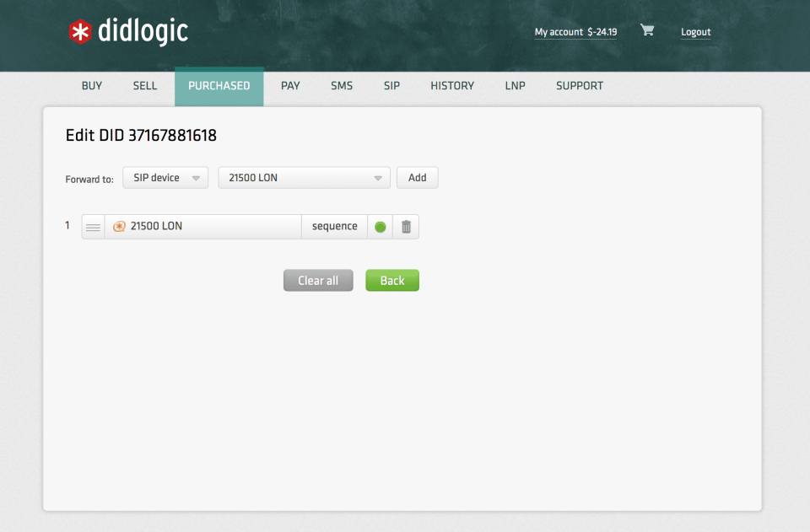The height and width of the screenshot is (532, 810).
Task: Click the Add button
Action: 417,177
